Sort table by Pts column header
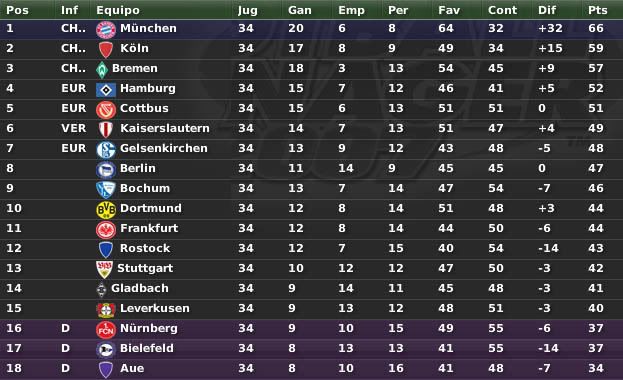This screenshot has height=380, width=623. [598, 10]
